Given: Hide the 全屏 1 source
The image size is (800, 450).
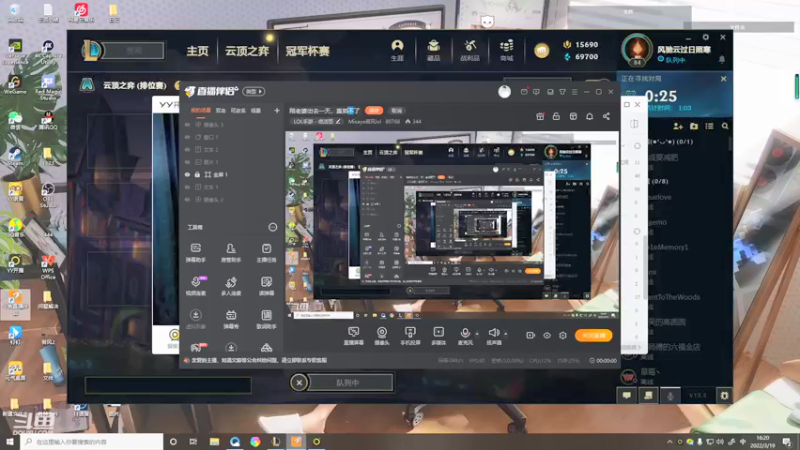Looking at the screenshot, I should 187,174.
